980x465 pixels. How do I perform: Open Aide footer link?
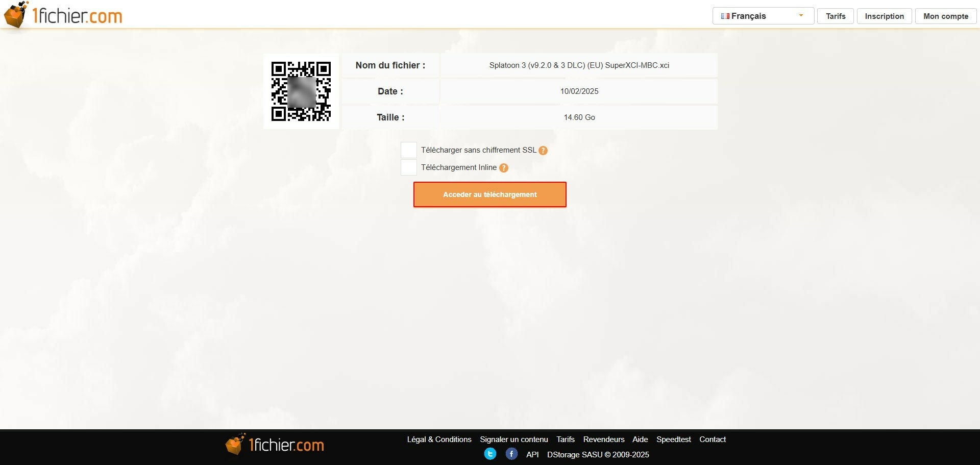640,439
